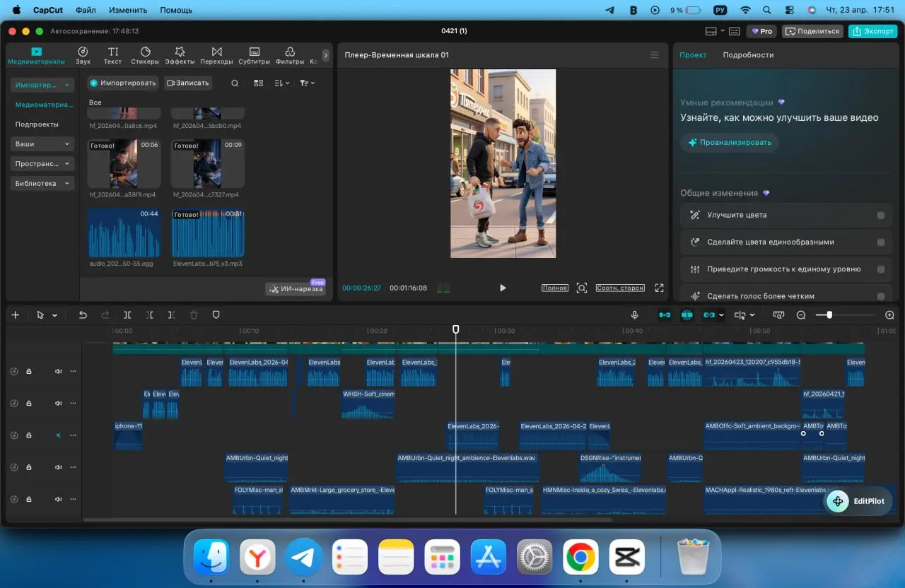This screenshot has width=905, height=588.
Task: Open Google Chrome from the Dock
Action: click(x=580, y=557)
